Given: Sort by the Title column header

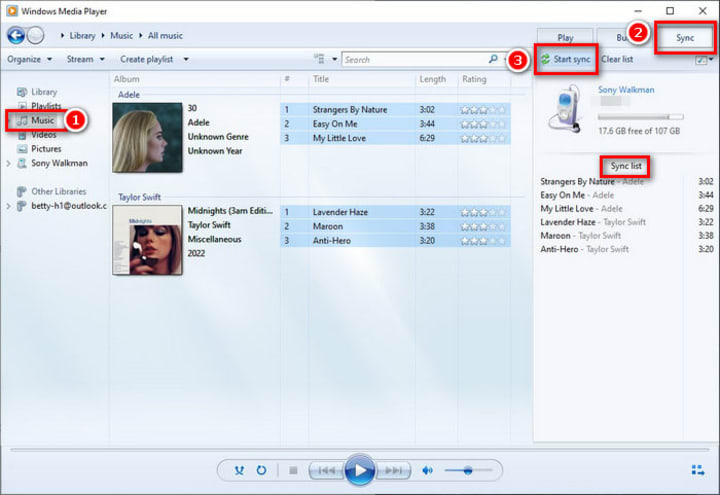Looking at the screenshot, I should click(x=321, y=79).
